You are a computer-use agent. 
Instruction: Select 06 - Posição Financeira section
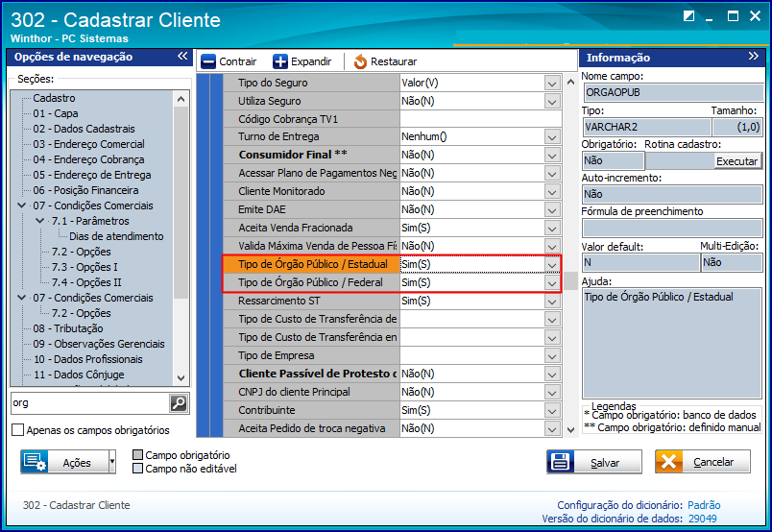85,190
